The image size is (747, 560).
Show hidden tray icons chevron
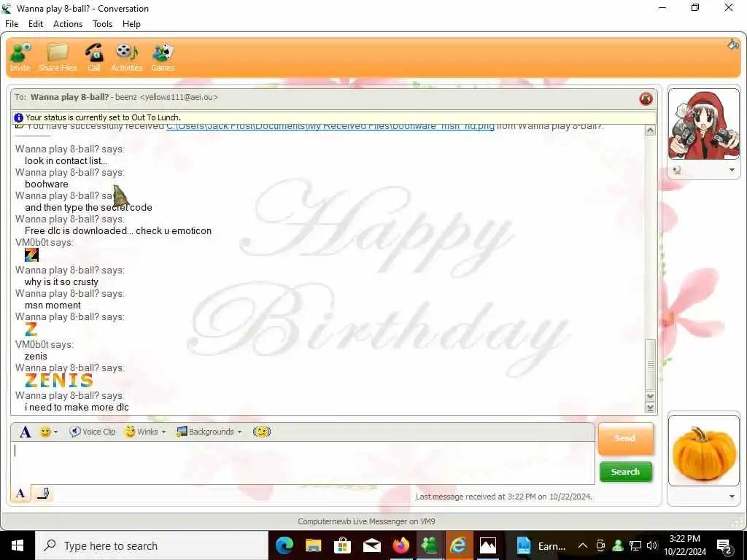(x=583, y=545)
